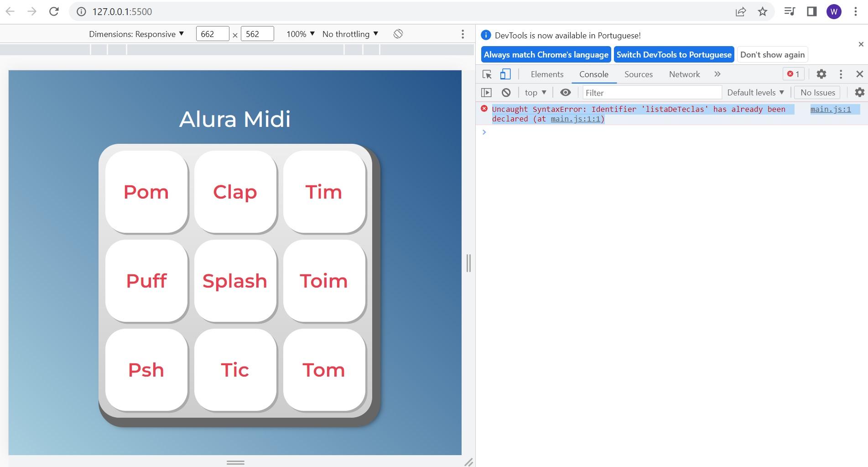Toggle the device toolbar icon
The height and width of the screenshot is (467, 868).
505,74
